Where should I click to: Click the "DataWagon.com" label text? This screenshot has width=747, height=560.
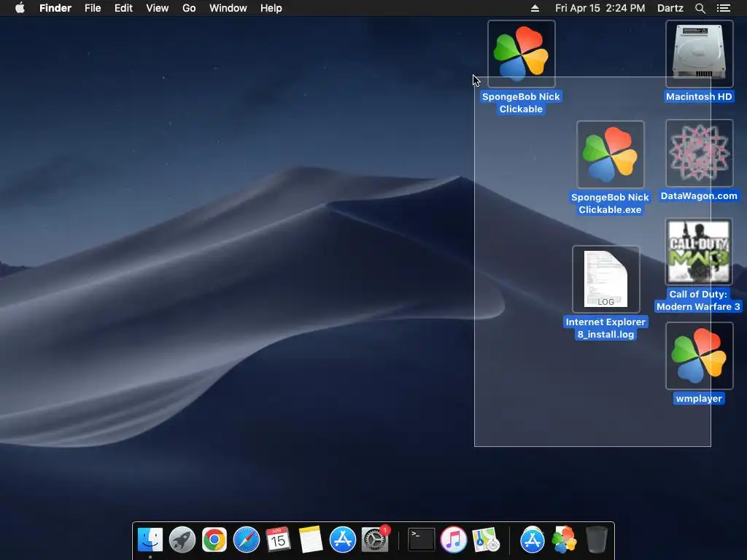click(699, 195)
